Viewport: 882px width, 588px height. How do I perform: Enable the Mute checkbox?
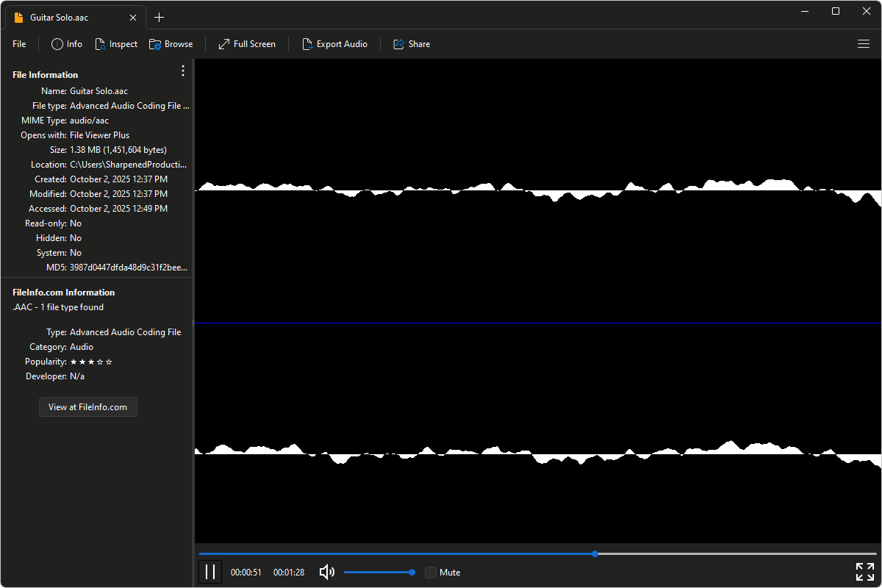(x=431, y=573)
